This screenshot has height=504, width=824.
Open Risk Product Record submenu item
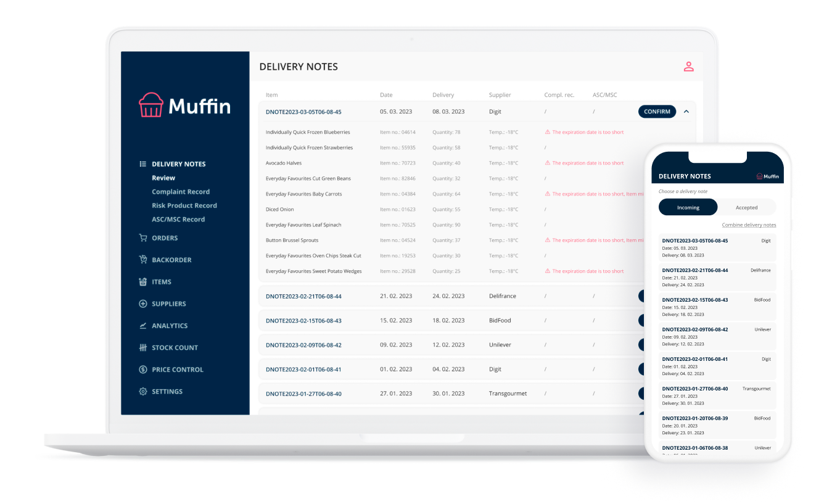(x=184, y=205)
